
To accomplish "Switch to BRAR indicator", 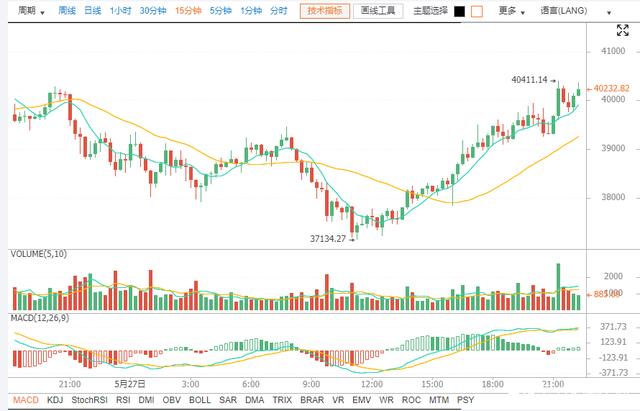I will tap(312, 400).
